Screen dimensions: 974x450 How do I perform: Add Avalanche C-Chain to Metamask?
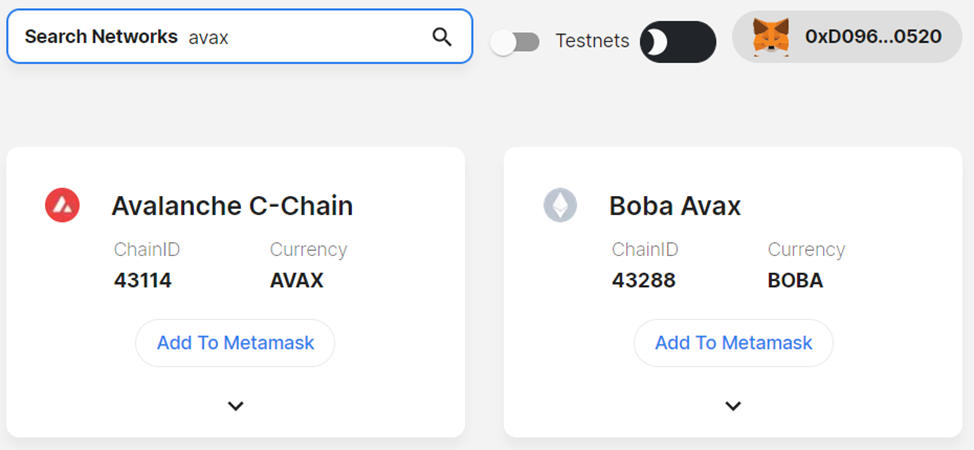pos(235,343)
